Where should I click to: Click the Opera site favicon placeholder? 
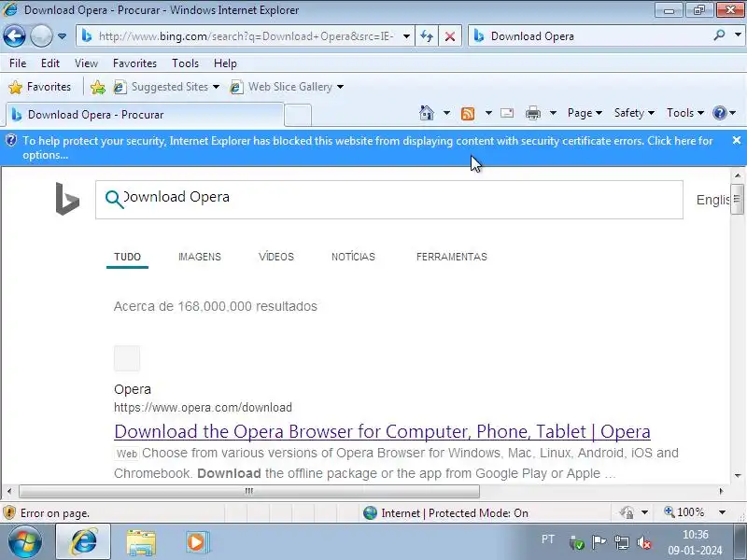click(x=127, y=358)
